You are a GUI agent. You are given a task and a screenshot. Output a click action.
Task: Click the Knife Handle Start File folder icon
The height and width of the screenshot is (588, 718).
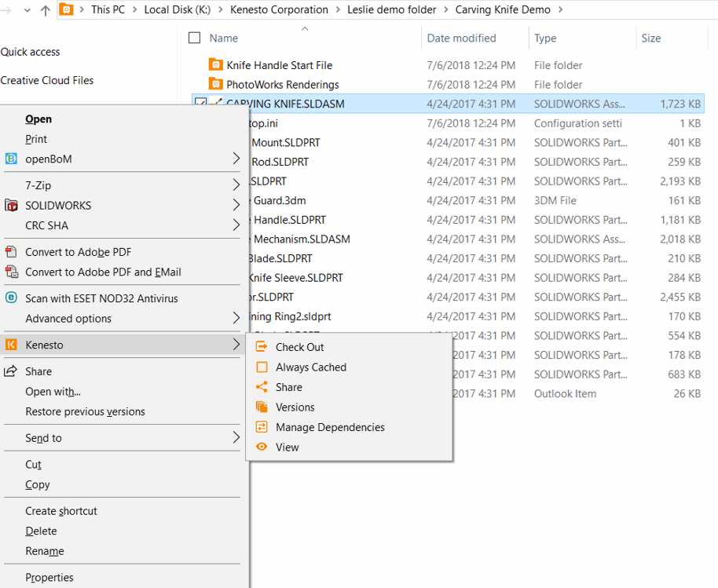coord(215,64)
